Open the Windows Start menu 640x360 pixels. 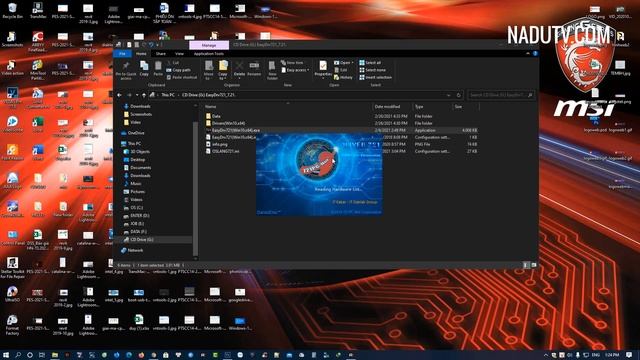coord(6,355)
